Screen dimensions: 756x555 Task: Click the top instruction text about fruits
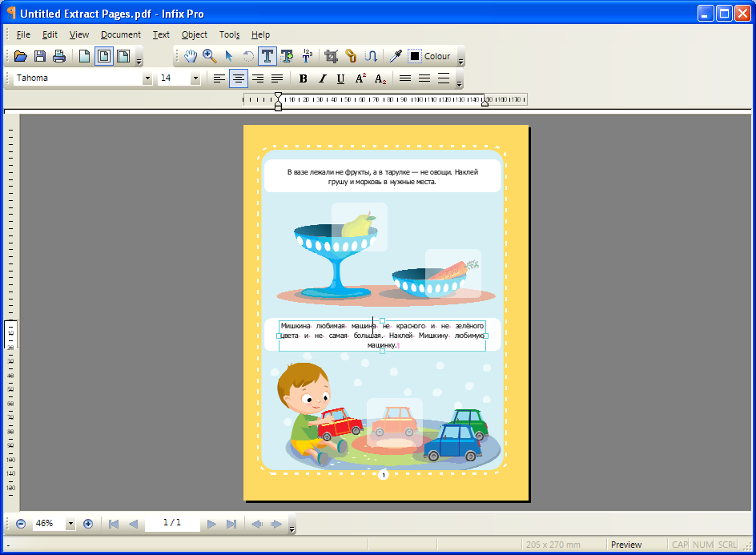click(x=382, y=177)
